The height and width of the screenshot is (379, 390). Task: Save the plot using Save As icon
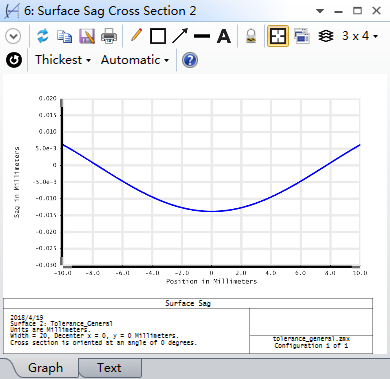87,36
